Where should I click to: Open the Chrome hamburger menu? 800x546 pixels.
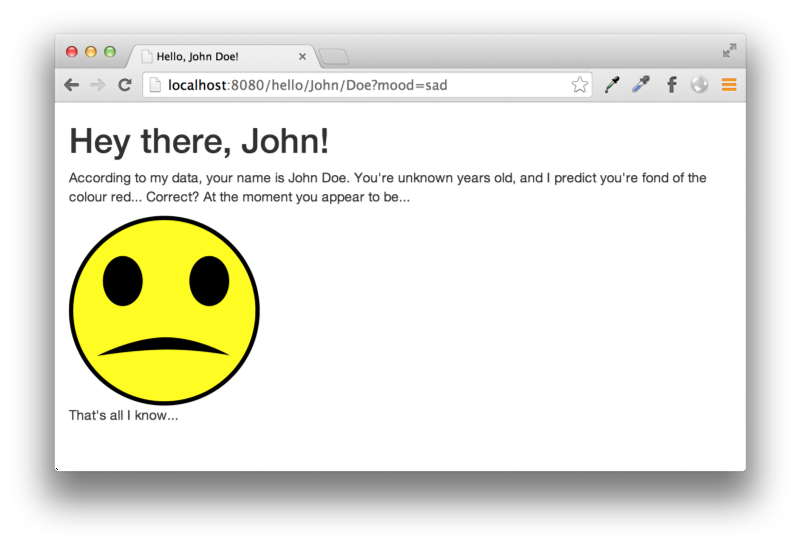point(729,85)
